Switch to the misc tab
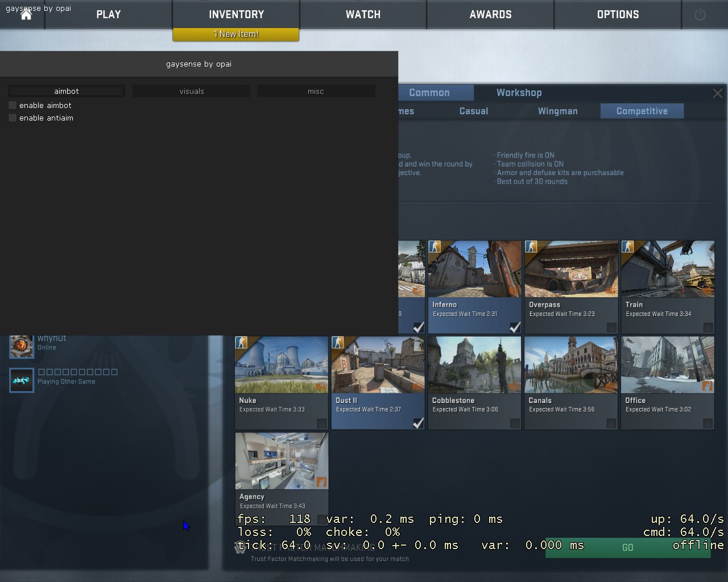Image resolution: width=728 pixels, height=582 pixels. click(316, 91)
